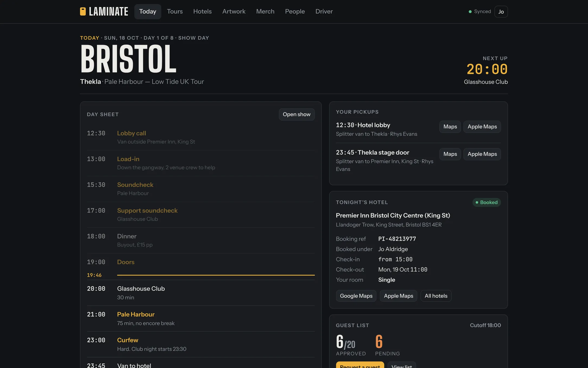Open Maps for Thekla stage door pickup
The width and height of the screenshot is (588, 368).
tap(450, 154)
